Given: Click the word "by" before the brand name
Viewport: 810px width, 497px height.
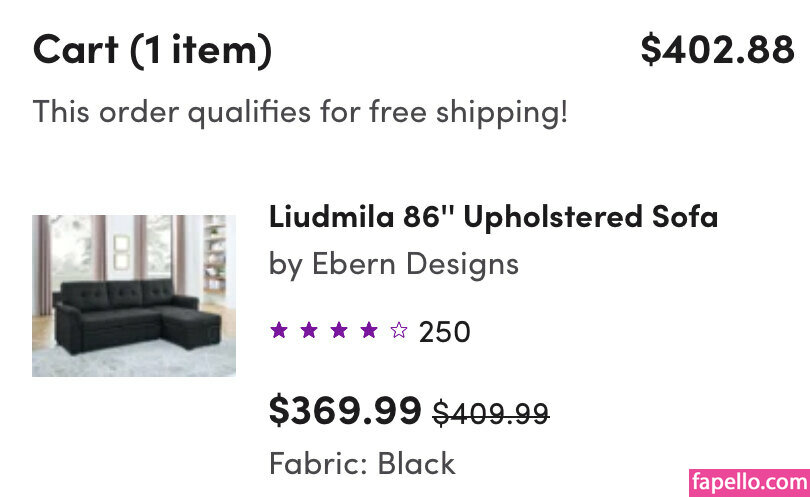Looking at the screenshot, I should point(285,264).
